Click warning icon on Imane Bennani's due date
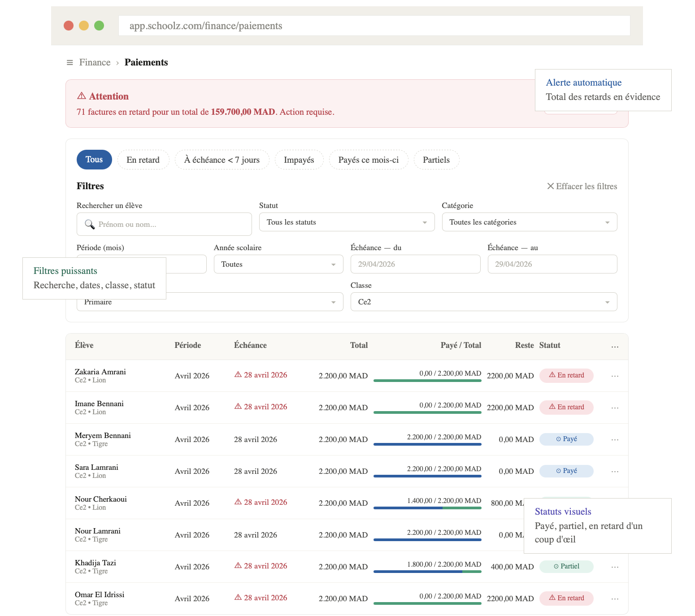695x616 pixels. [x=238, y=406]
